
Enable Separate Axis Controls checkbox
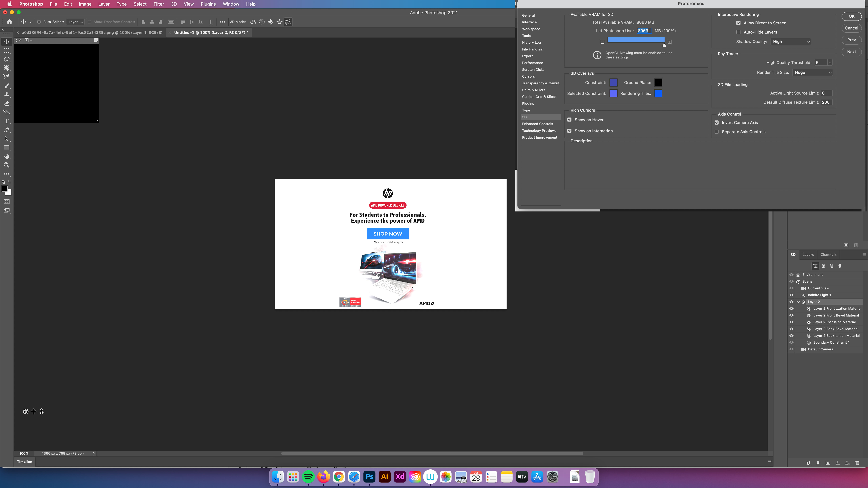pos(716,132)
